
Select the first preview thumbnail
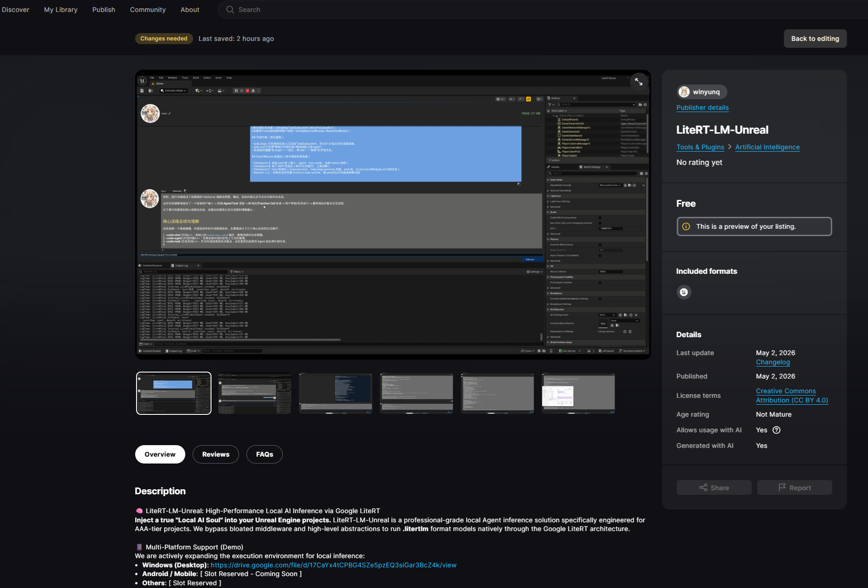(174, 393)
